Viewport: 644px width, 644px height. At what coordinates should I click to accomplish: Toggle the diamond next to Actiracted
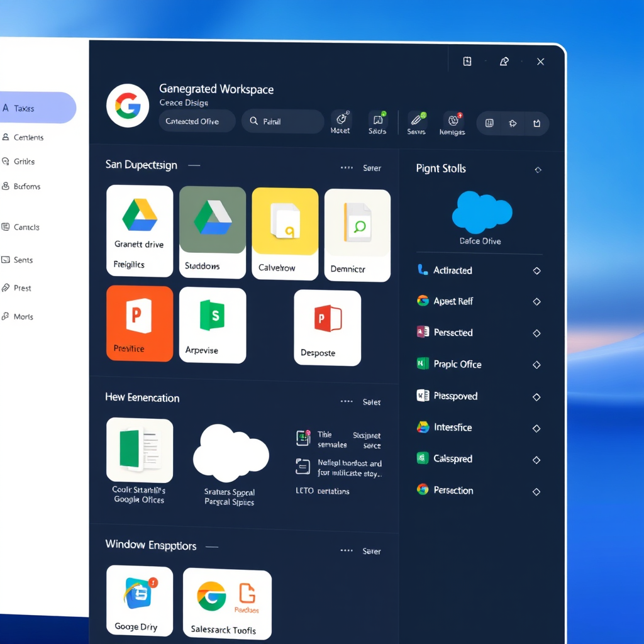(536, 270)
